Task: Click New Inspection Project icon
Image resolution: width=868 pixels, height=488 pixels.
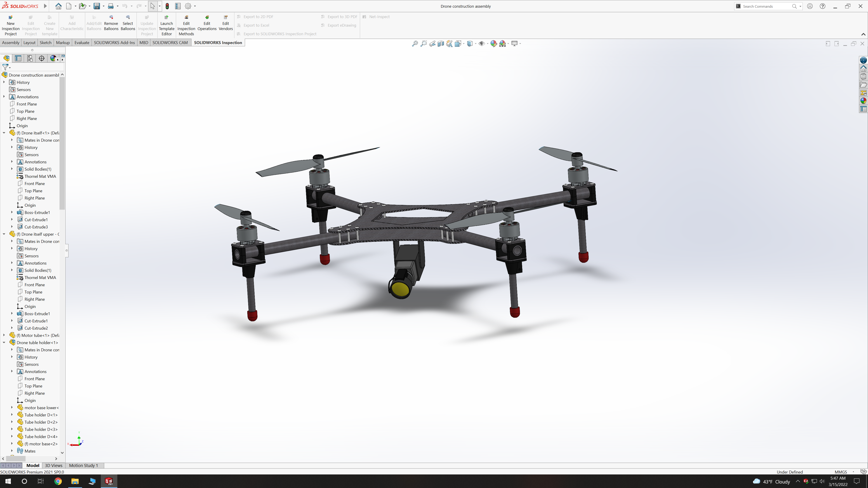Action: [10, 18]
